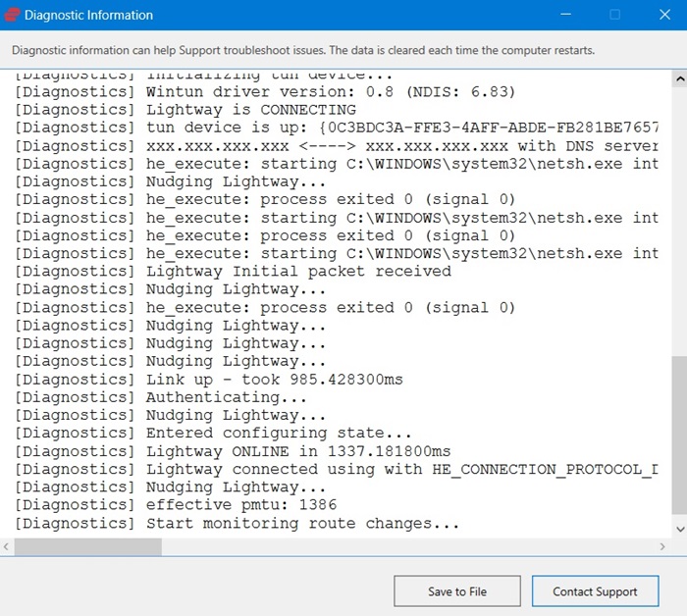Viewport: 687px width, 616px height.
Task: Click the 'Diagnostic information can help Support' description
Action: (x=303, y=50)
